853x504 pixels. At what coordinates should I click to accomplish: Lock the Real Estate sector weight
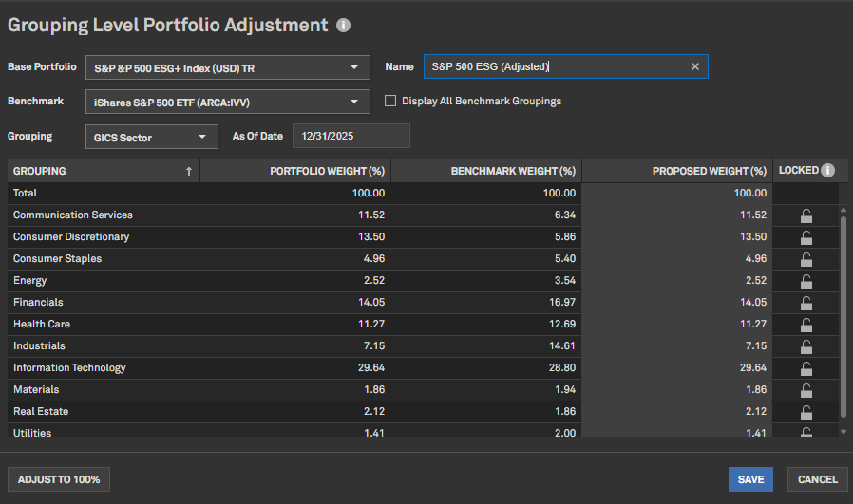click(806, 412)
